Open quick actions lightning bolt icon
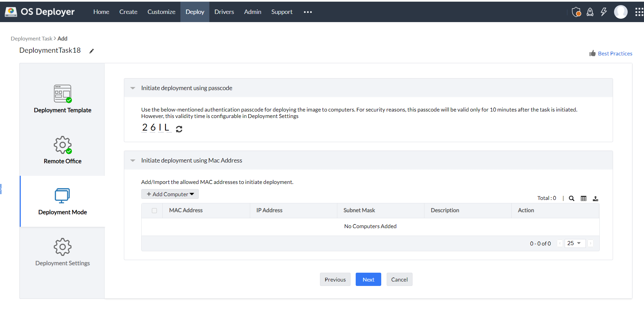This screenshot has width=644, height=323. tap(604, 12)
